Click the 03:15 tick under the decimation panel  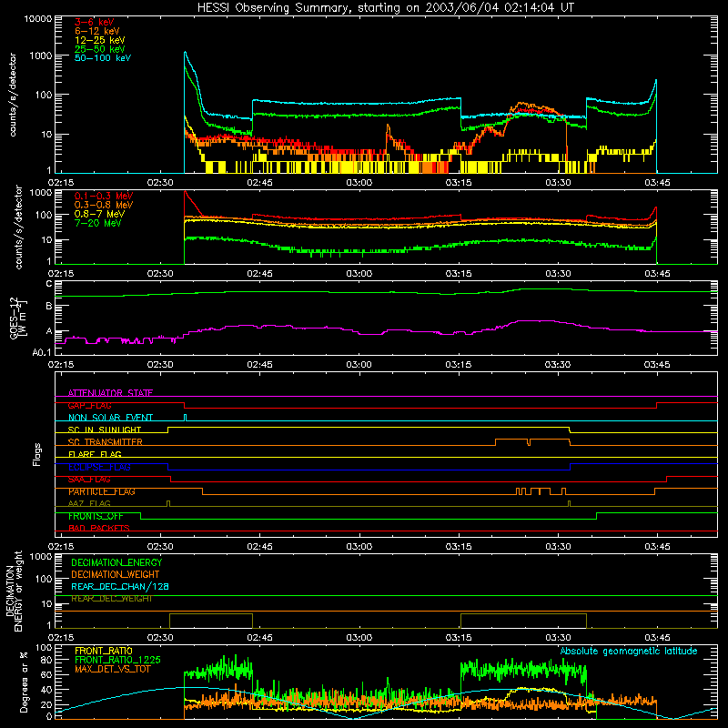tap(459, 638)
